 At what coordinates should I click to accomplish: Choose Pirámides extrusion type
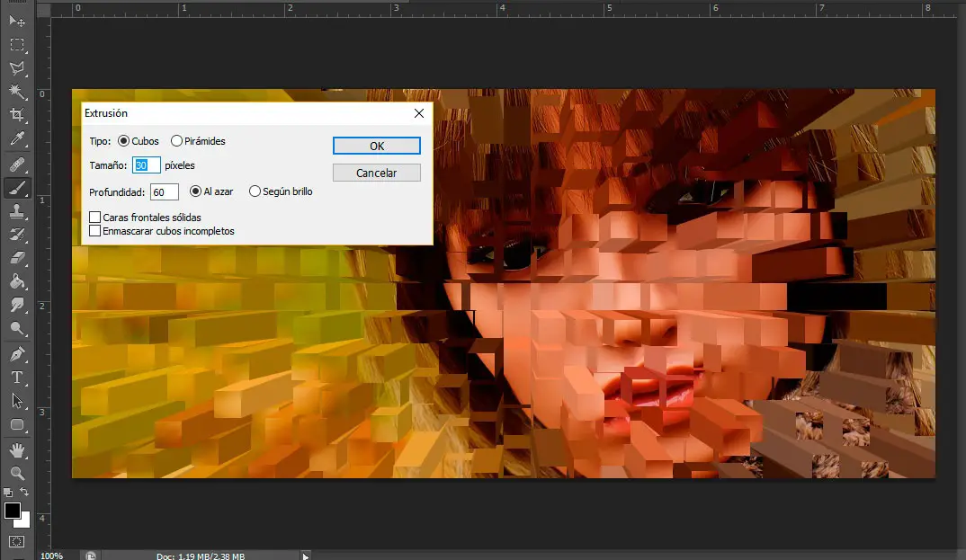click(177, 141)
